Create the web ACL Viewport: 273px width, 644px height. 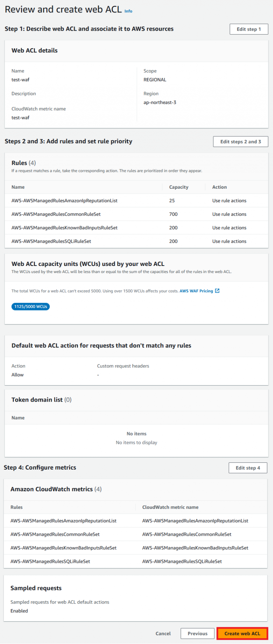pyautogui.click(x=242, y=633)
